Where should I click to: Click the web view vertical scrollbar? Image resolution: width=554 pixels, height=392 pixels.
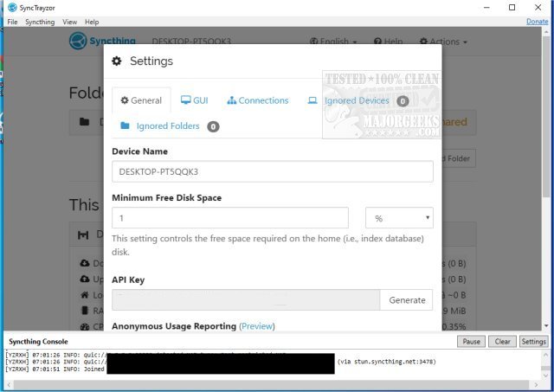coord(546,117)
